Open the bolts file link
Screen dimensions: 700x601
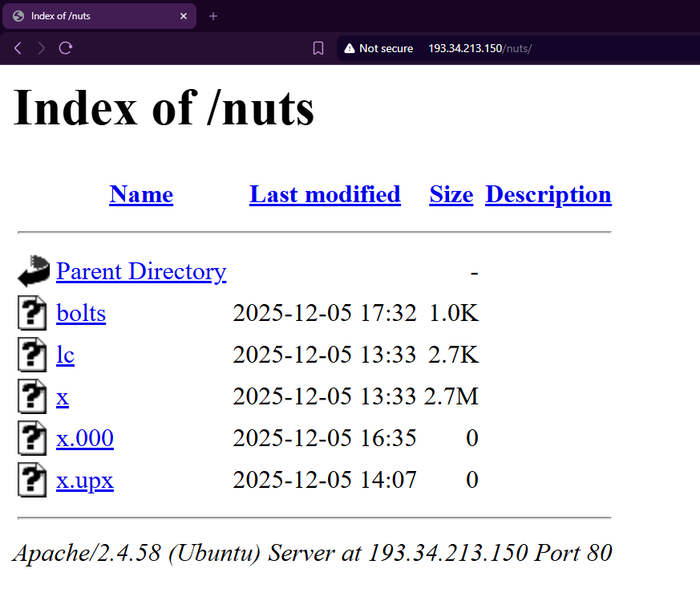[81, 313]
